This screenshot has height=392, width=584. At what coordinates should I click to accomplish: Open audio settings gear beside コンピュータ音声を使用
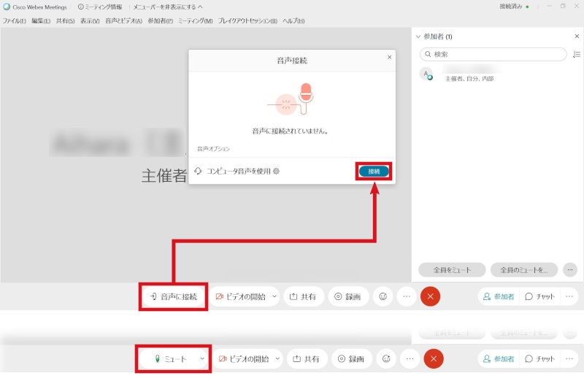click(x=276, y=172)
